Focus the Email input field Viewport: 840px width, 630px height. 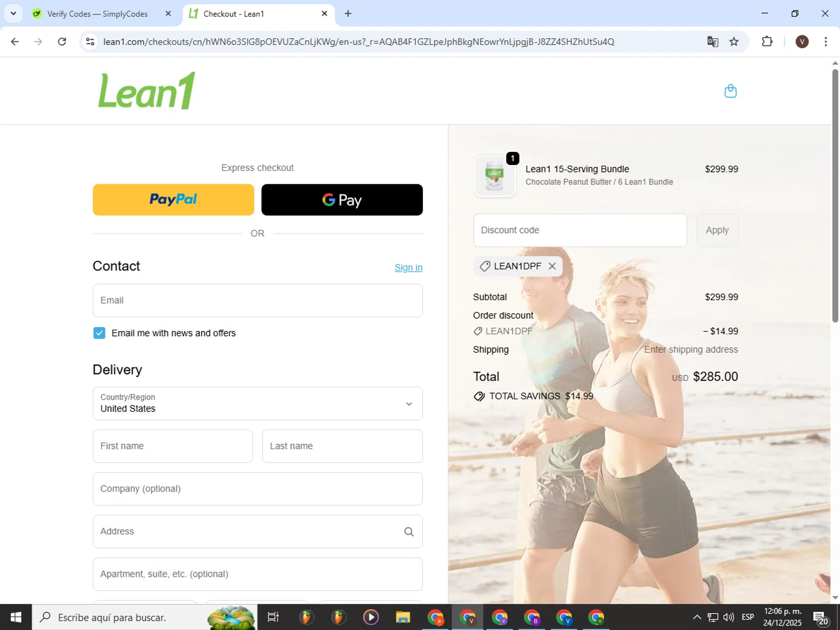pyautogui.click(x=258, y=301)
